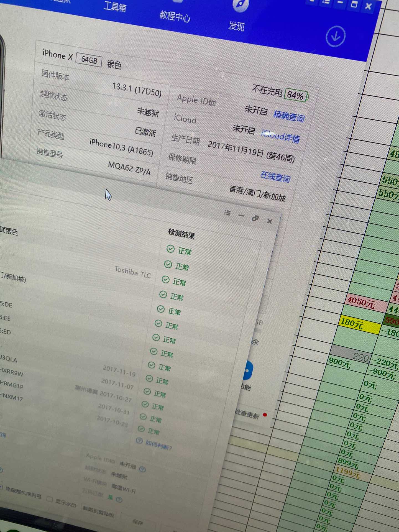The height and width of the screenshot is (532, 399).
Task: Click the 检查更新 button
Action: coord(247,414)
